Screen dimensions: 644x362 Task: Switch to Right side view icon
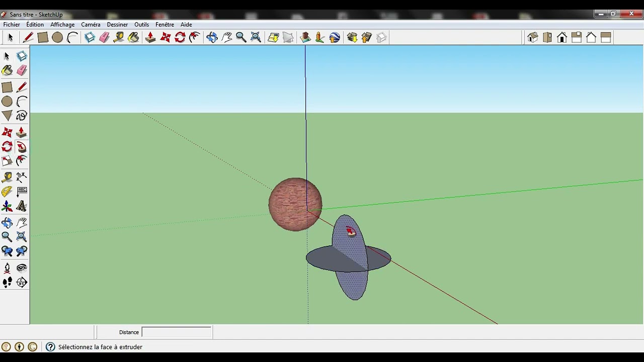(x=577, y=37)
